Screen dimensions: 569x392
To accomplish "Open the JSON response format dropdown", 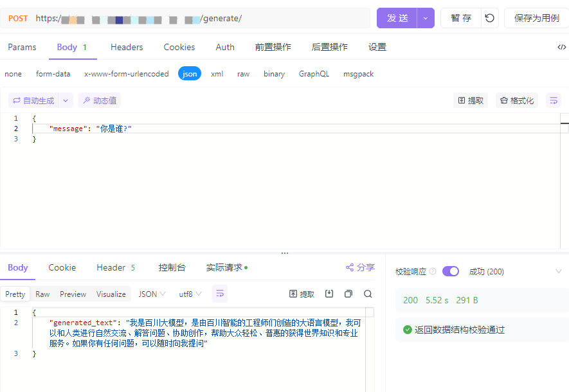I will pos(151,293).
